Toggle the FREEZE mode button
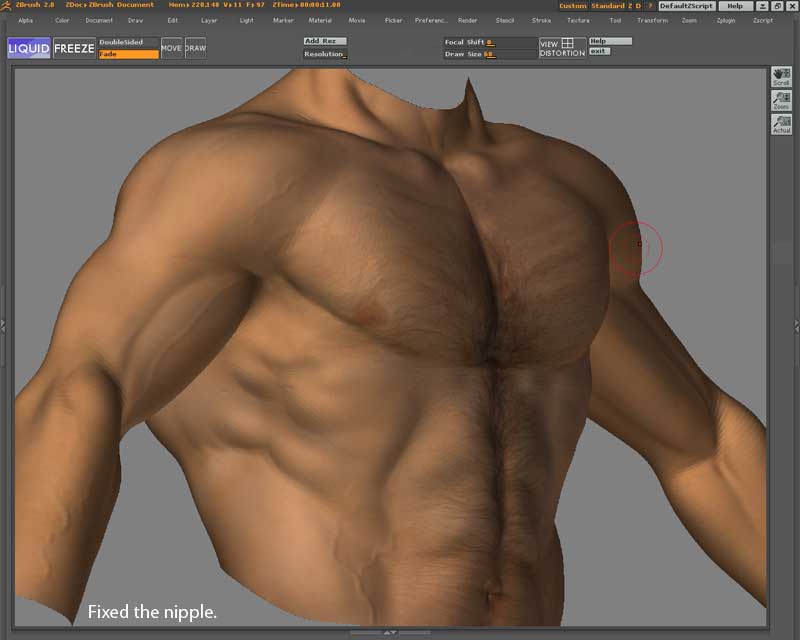 point(74,48)
